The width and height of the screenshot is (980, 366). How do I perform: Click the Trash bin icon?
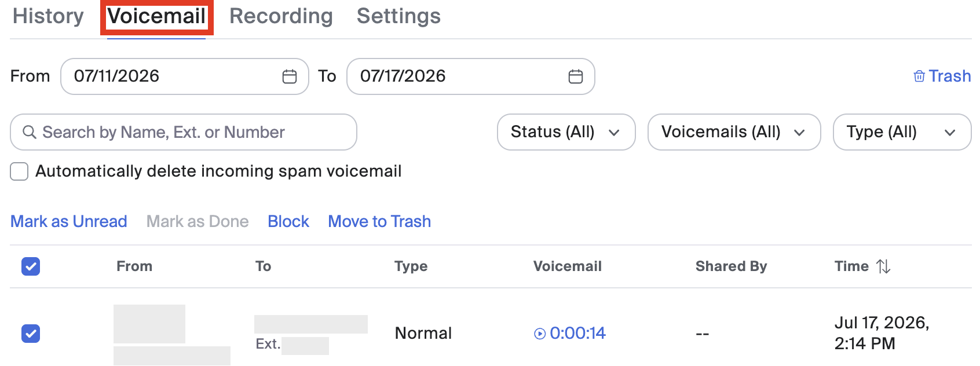tap(919, 76)
